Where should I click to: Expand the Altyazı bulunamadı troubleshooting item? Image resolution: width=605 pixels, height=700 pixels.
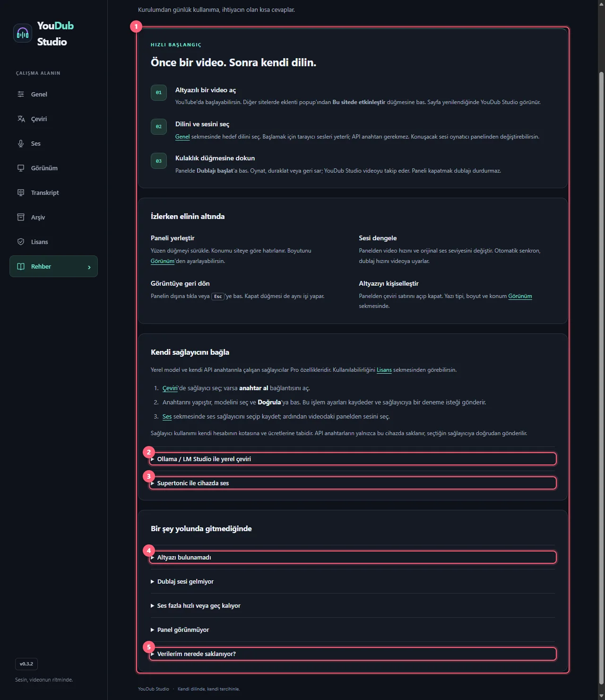353,557
